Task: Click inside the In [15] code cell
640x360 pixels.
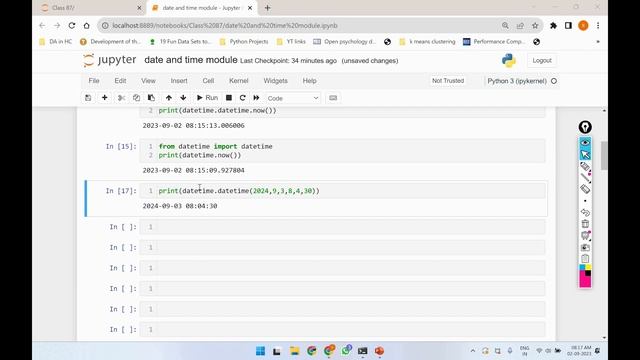Action: (342, 151)
